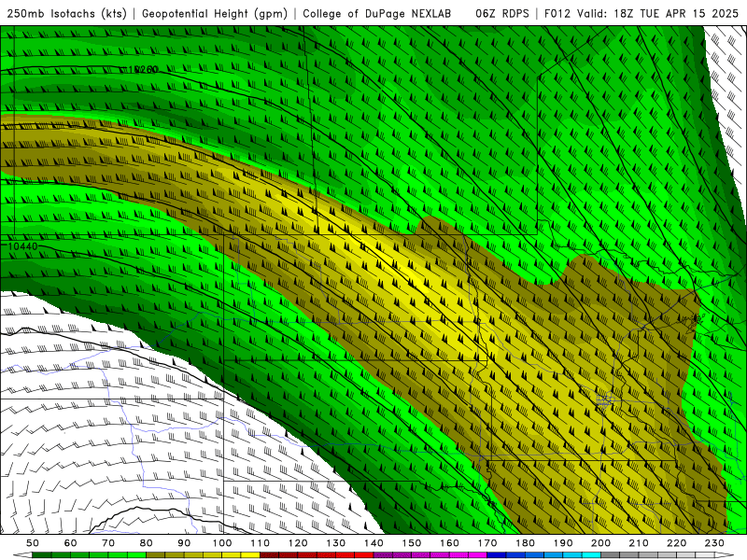Click the 210 knot colorbar label
This screenshot has height=560, width=747.
pos(639,543)
